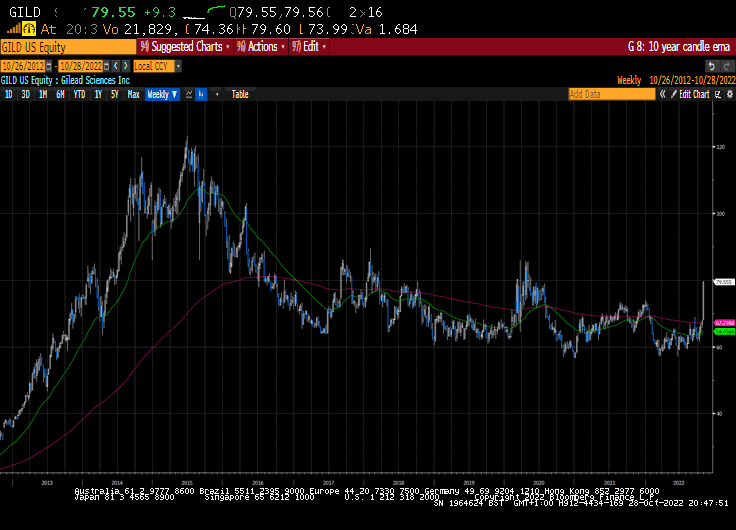Collapse toolbar with double-left chevron

[662, 94]
